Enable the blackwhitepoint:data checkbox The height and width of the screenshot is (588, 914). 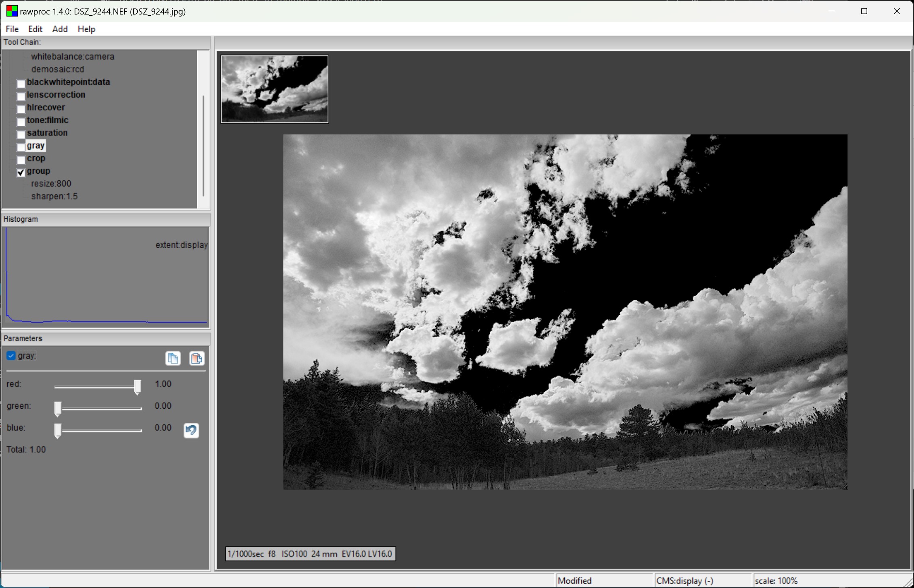[x=21, y=83]
